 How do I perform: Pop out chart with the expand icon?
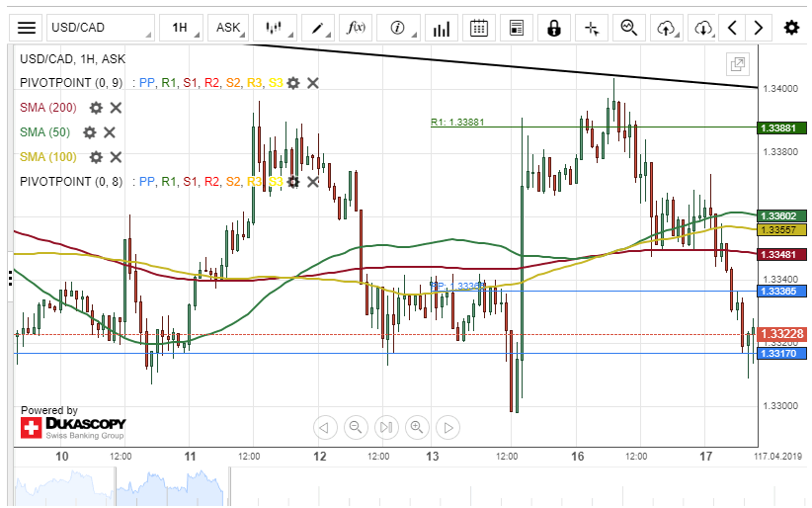[x=737, y=65]
